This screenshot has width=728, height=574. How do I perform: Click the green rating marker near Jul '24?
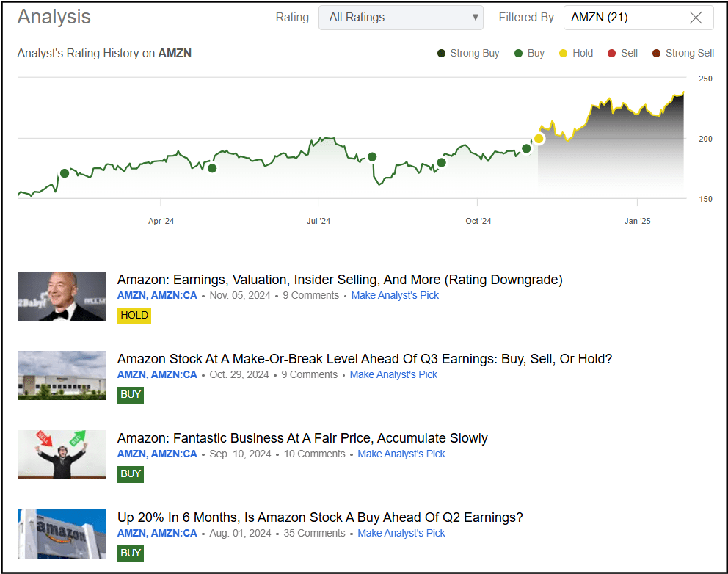point(372,156)
